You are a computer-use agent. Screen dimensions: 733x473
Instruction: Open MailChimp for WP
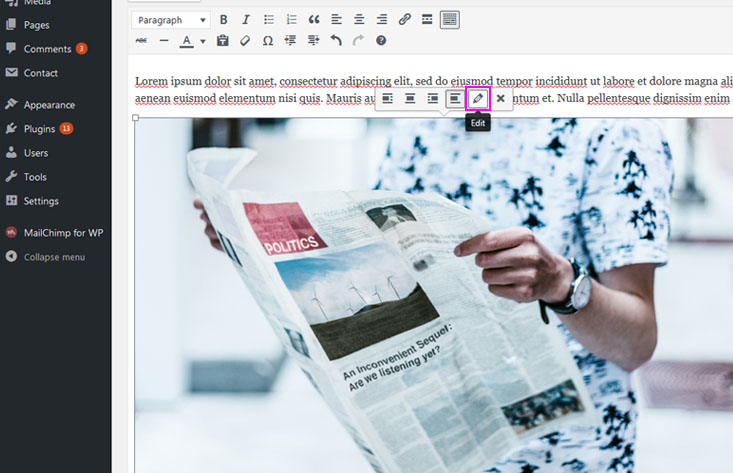tap(63, 233)
